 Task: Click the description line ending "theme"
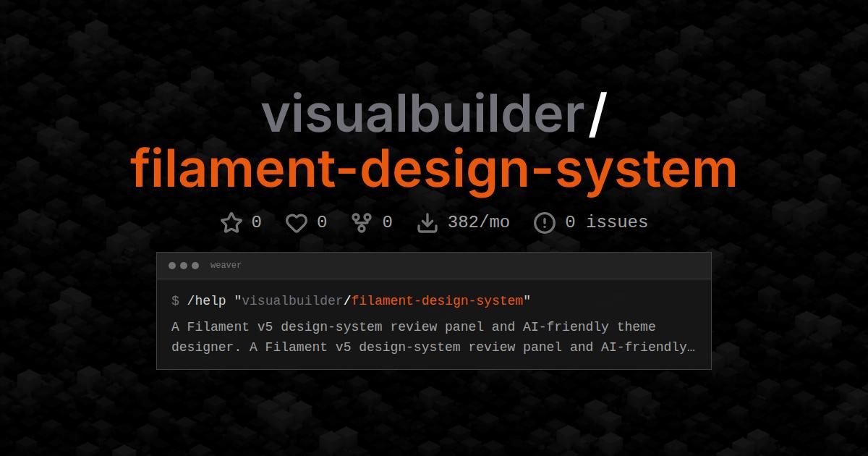pos(414,326)
